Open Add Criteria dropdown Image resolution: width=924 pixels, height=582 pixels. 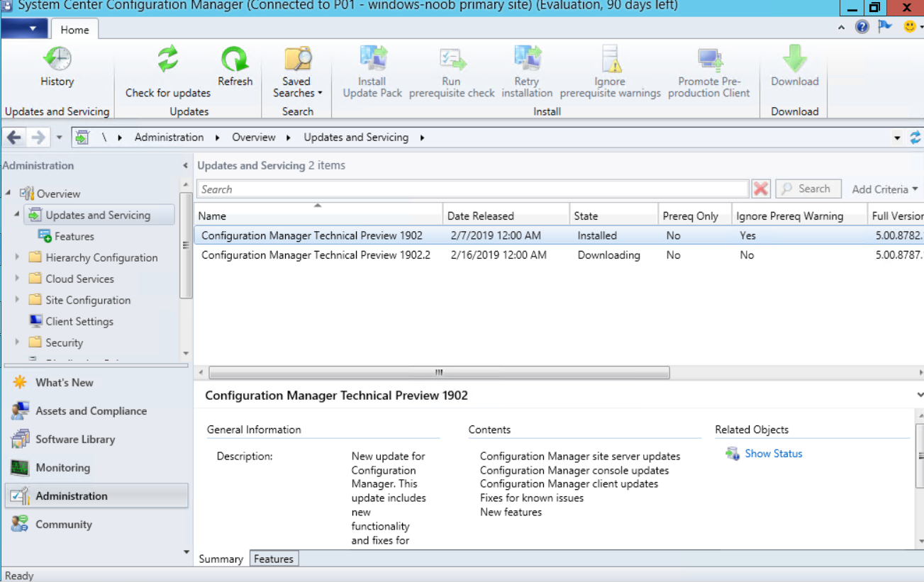coord(885,189)
